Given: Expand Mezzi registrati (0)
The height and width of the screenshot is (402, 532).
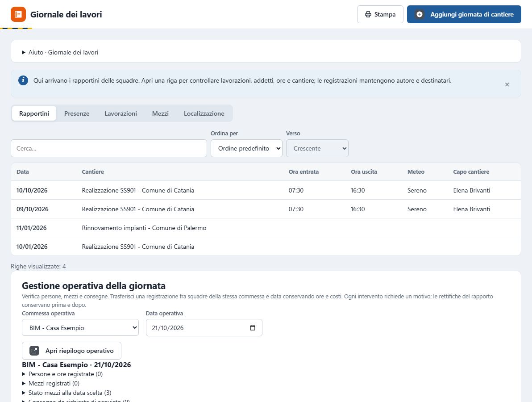Looking at the screenshot, I should click(x=51, y=383).
